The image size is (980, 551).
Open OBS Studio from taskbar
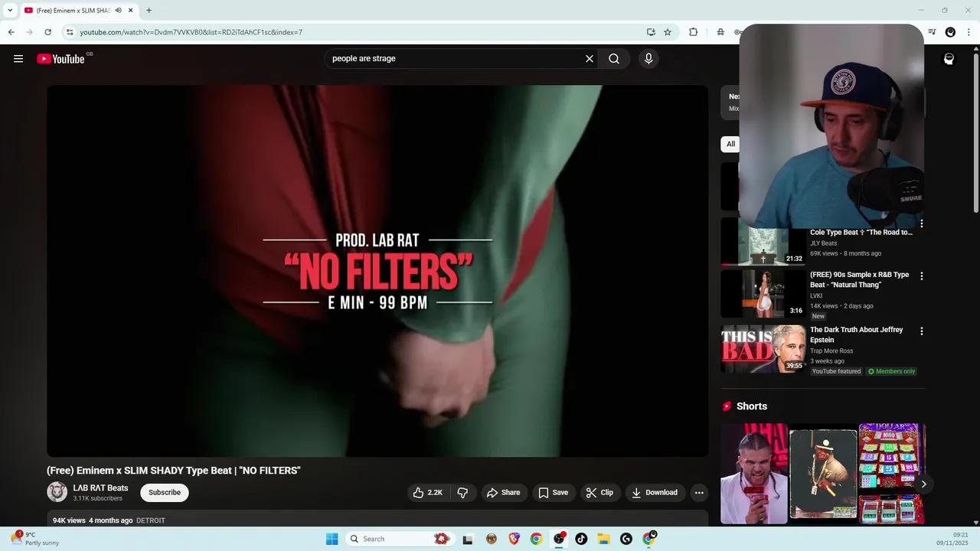pos(559,539)
